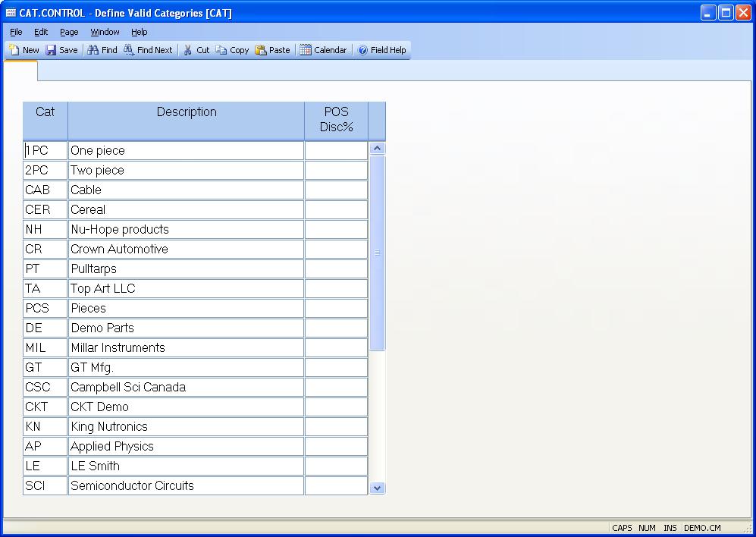Viewport: 756px width, 537px height.
Task: Click the description 'Campbell Sci Canada'
Action: 186,388
